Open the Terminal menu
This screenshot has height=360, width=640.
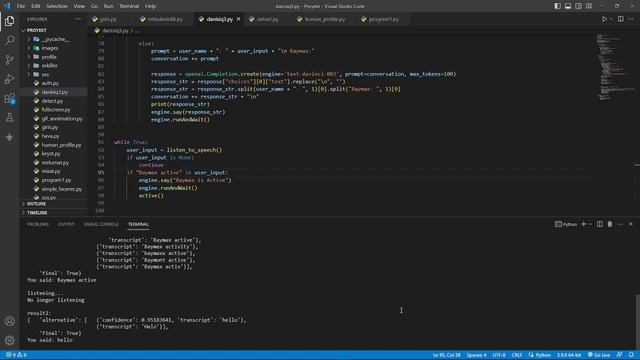click(129, 6)
